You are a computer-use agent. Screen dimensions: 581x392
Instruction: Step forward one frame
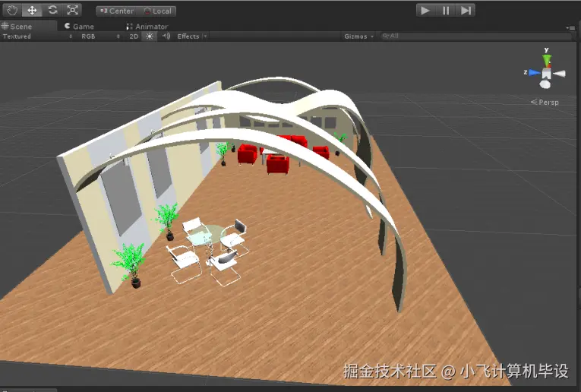[x=466, y=11]
